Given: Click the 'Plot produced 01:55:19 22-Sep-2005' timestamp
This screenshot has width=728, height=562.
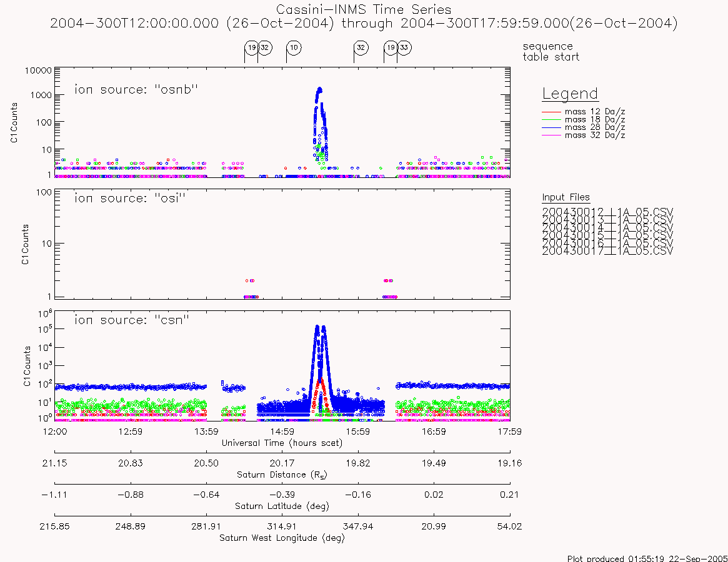Looking at the screenshot, I should point(647,558).
